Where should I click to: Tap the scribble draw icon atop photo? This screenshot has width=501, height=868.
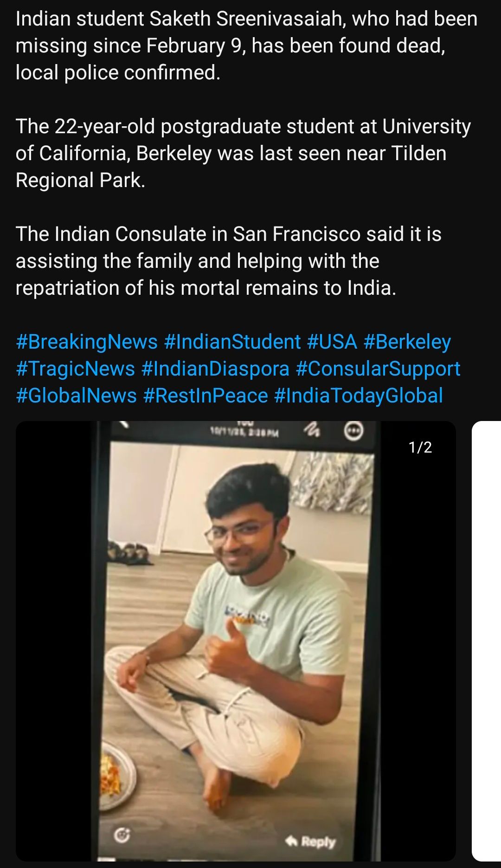pyautogui.click(x=312, y=430)
